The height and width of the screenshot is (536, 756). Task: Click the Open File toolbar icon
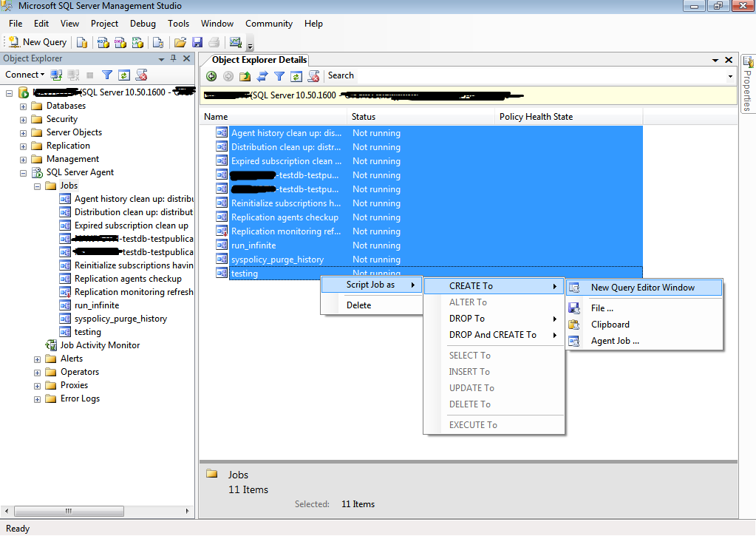click(180, 42)
